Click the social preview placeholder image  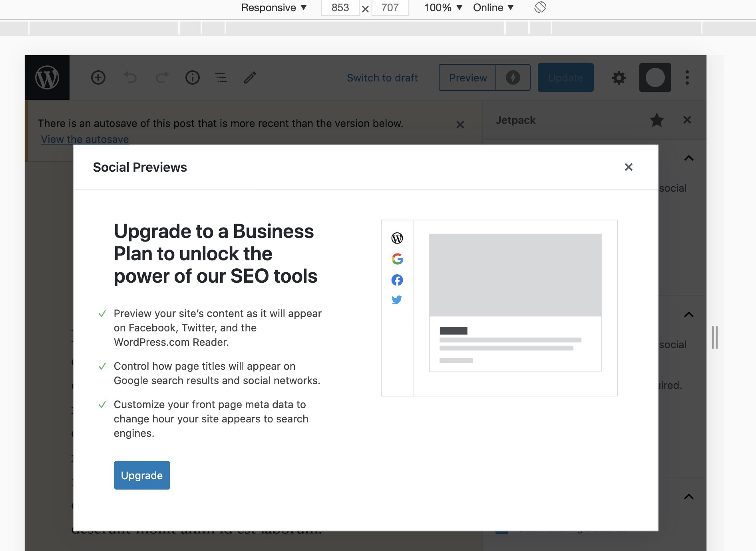(515, 275)
